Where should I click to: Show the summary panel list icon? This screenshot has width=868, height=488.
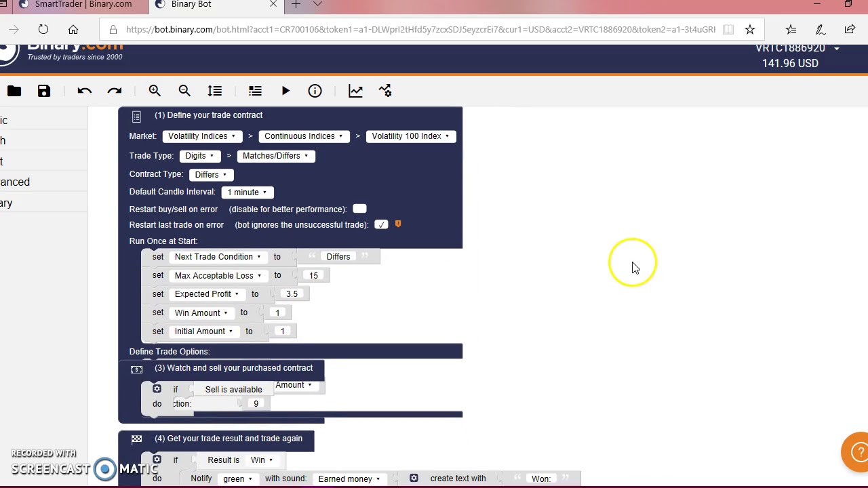pyautogui.click(x=255, y=91)
